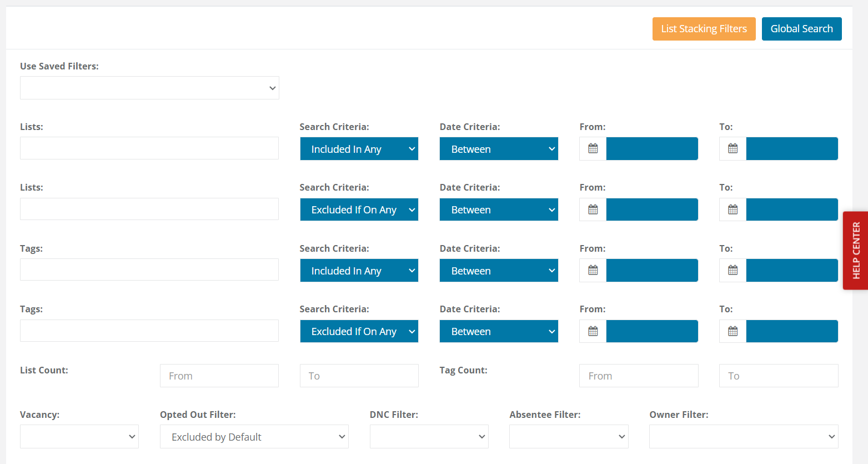Expand the Opted Out Filter dropdown
The width and height of the screenshot is (868, 464).
(254, 437)
